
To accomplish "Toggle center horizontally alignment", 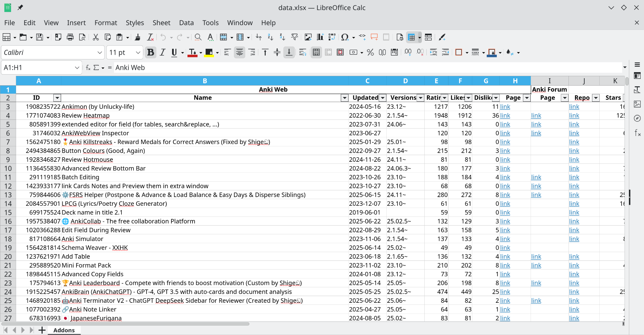I will pos(239,52).
